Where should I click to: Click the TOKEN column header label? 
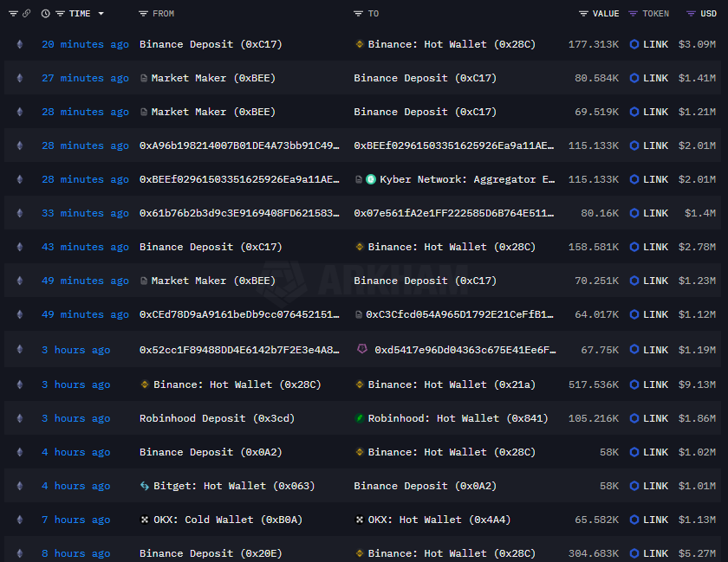tap(655, 14)
